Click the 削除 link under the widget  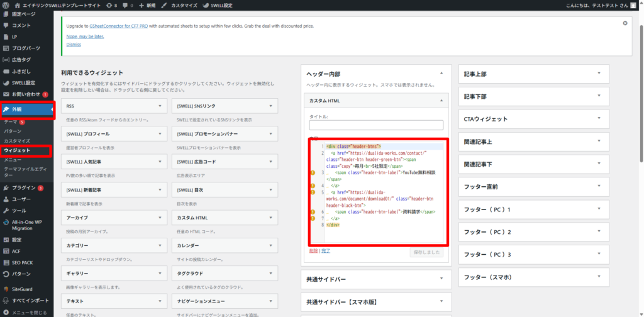click(313, 250)
